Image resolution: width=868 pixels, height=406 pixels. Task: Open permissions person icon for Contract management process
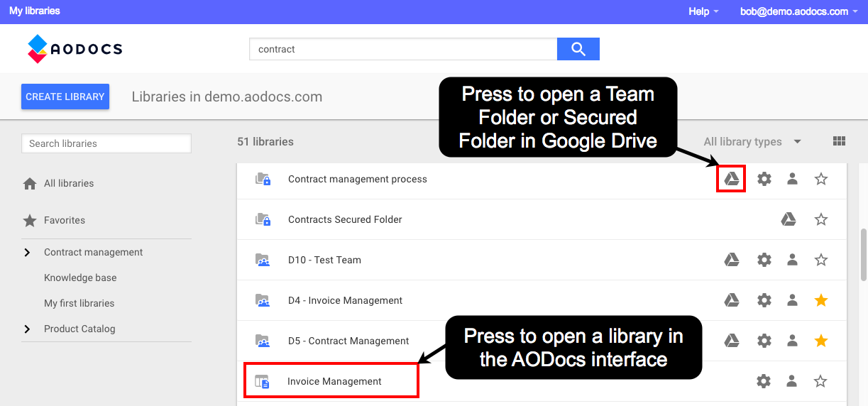[793, 179]
